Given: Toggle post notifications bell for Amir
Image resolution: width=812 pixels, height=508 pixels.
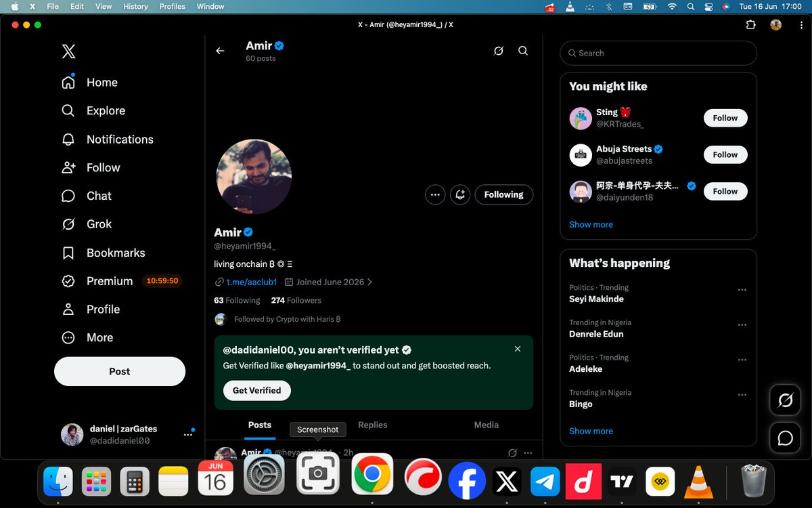Looking at the screenshot, I should click(460, 194).
